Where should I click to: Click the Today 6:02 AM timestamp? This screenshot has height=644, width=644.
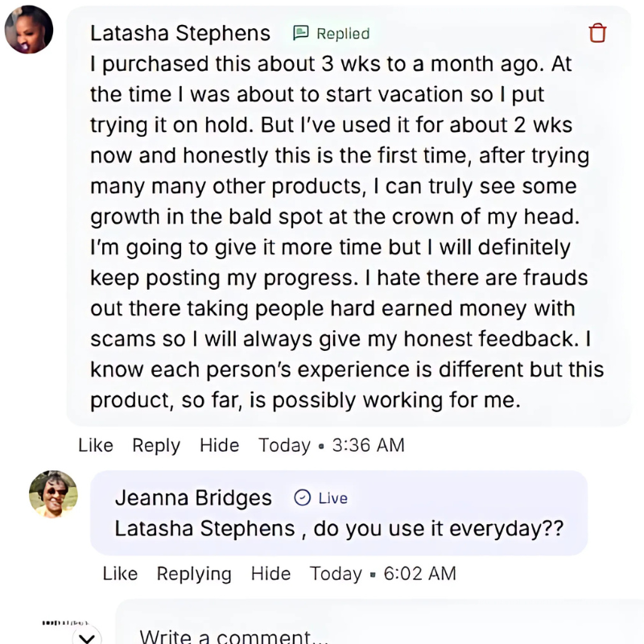click(x=382, y=573)
